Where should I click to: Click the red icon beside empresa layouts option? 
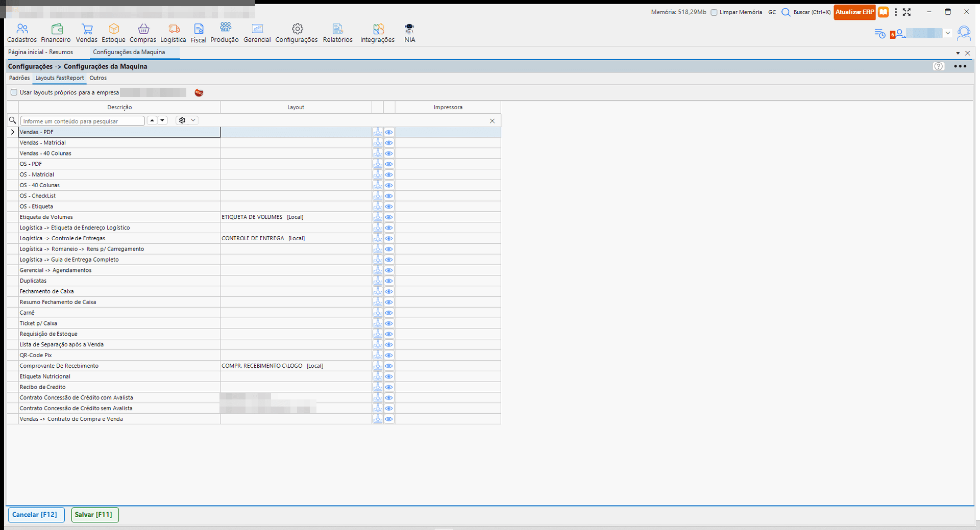click(x=199, y=92)
